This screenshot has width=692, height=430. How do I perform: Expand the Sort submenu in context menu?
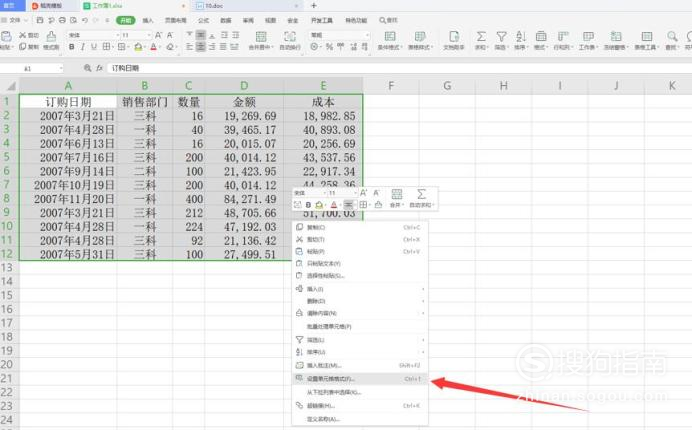tap(423, 352)
